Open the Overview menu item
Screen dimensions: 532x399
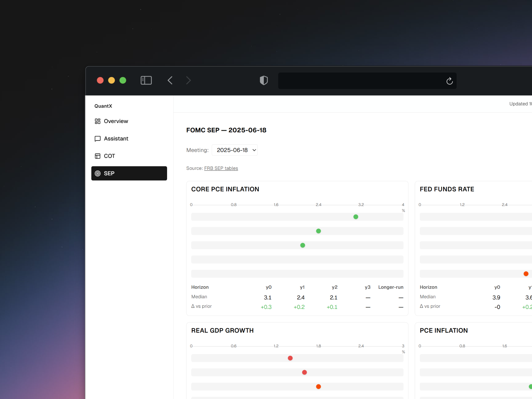116,121
